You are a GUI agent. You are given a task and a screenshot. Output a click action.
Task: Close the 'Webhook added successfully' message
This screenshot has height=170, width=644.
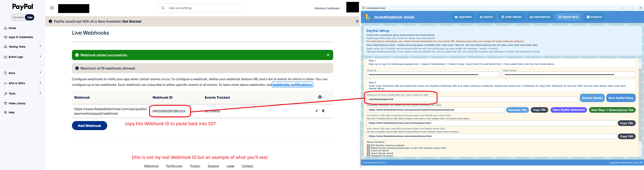(328, 55)
